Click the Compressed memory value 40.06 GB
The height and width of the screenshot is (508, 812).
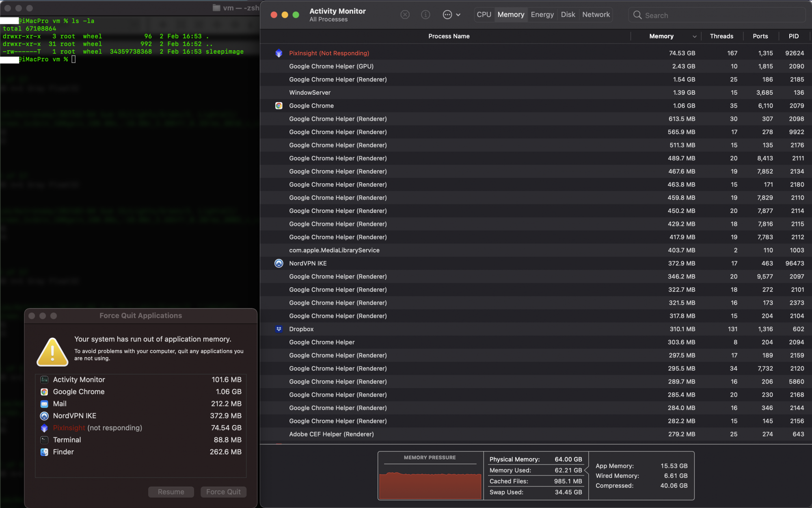(674, 486)
